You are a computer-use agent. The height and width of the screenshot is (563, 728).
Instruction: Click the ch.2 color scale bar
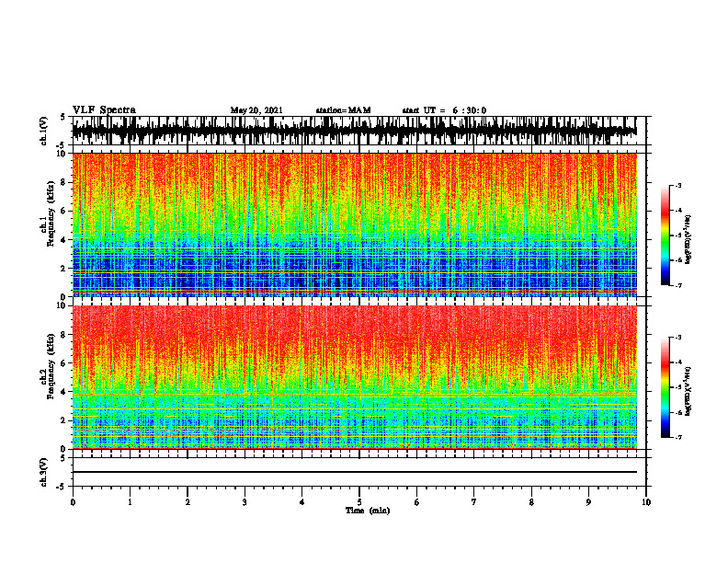click(665, 387)
